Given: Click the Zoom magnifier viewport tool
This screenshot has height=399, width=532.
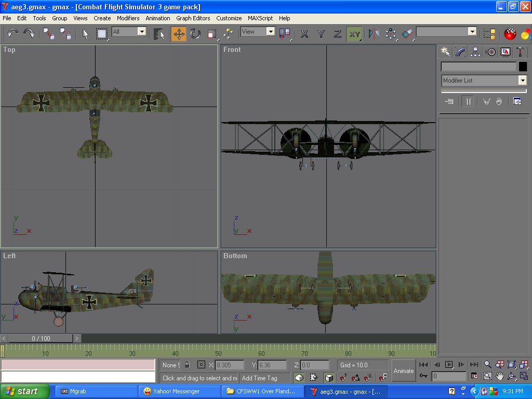Looking at the screenshot, I should pyautogui.click(x=487, y=364).
